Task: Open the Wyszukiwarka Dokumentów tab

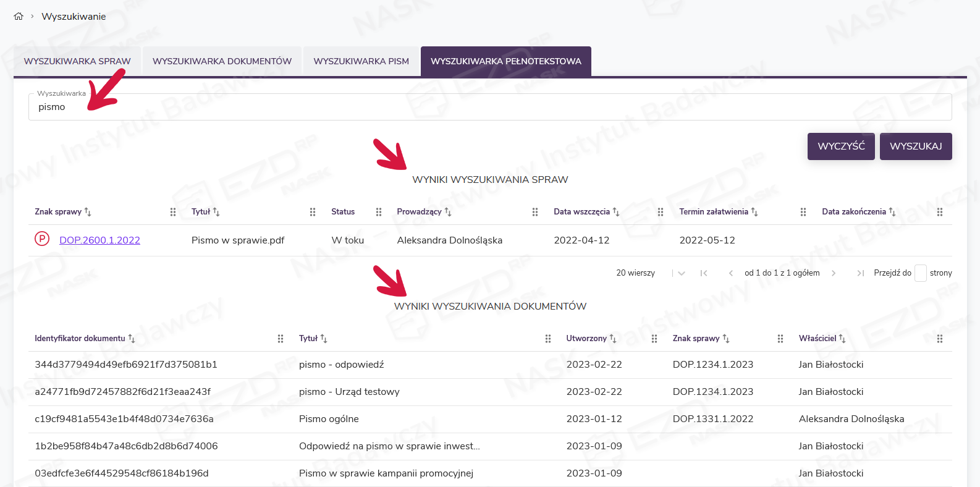Action: pos(222,61)
